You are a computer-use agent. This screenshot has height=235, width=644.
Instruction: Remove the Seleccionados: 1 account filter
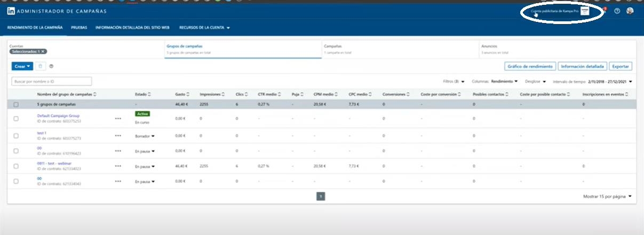coord(43,51)
